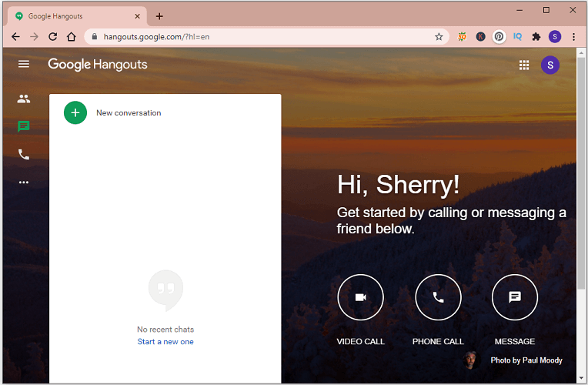Click the No recent chats text
The height and width of the screenshot is (385, 588).
click(x=165, y=330)
